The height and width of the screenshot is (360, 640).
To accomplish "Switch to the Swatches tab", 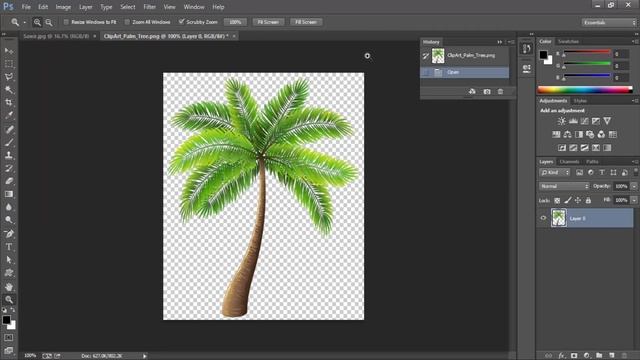I will coord(569,42).
